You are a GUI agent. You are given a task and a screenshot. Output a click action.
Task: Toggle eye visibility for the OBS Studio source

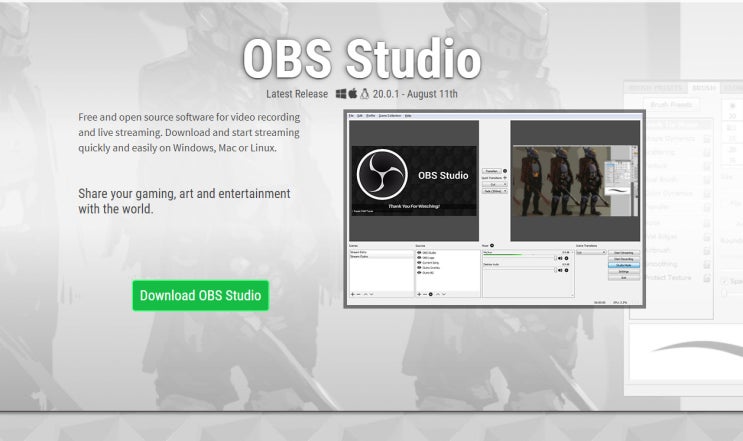coord(419,252)
